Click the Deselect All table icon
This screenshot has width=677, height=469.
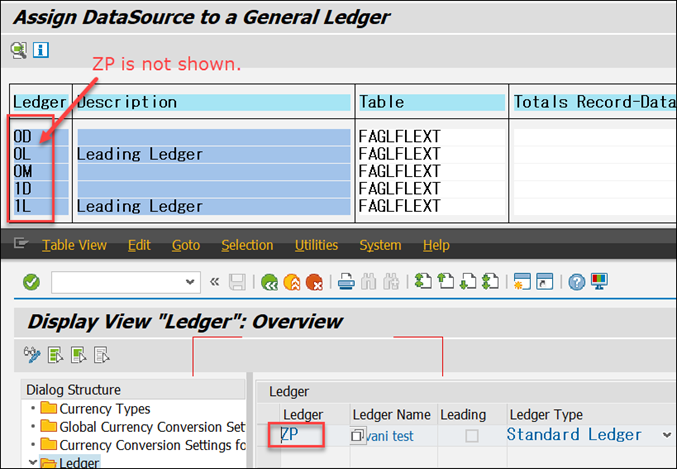pyautogui.click(x=101, y=355)
